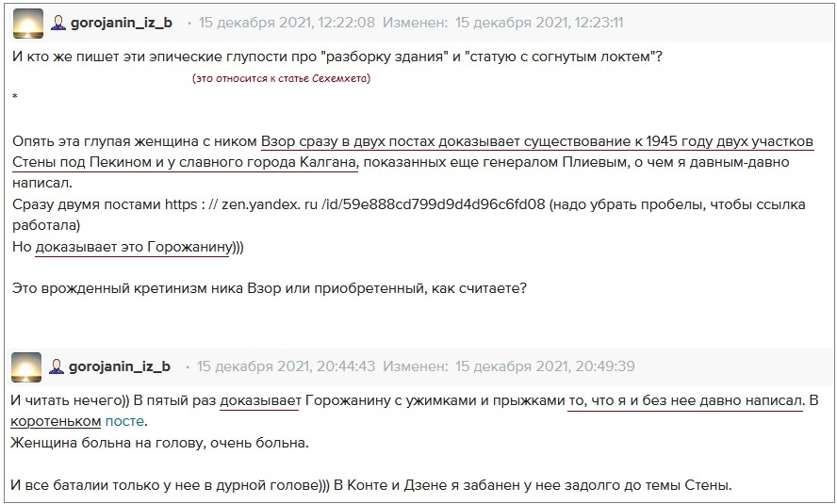837x504 pixels.
Task: Click the word "Изменен:" in first comment header
Action: pyautogui.click(x=416, y=23)
